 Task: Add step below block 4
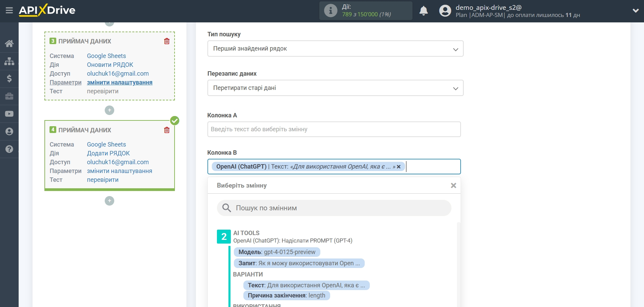[109, 201]
